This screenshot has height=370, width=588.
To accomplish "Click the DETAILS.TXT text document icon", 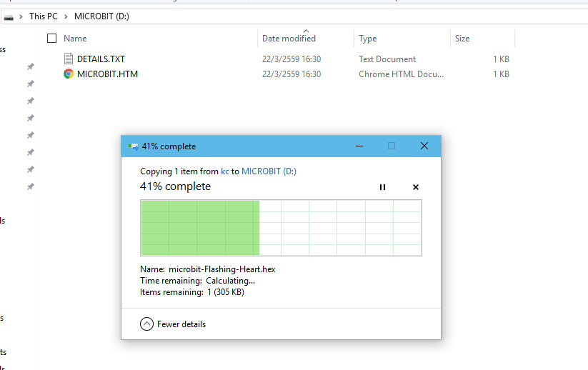I will coord(69,59).
